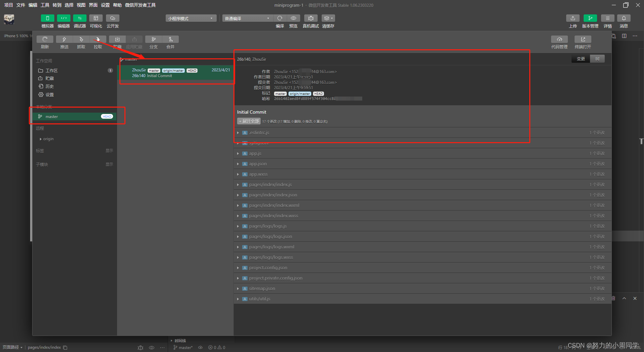Click the split editor icon at top right
Screen dimensions: 644x352
[624, 36]
